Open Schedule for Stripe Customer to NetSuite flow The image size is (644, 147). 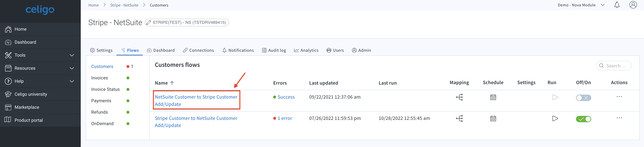click(493, 118)
